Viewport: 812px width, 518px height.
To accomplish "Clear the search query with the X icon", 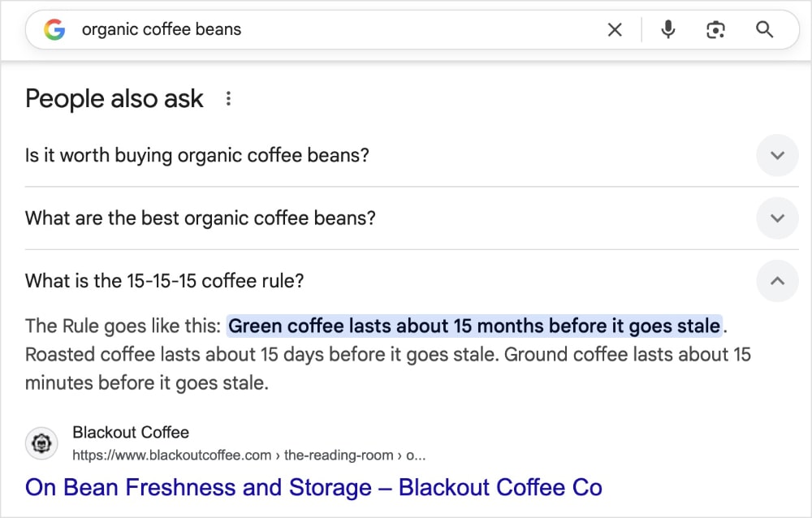I will click(615, 29).
